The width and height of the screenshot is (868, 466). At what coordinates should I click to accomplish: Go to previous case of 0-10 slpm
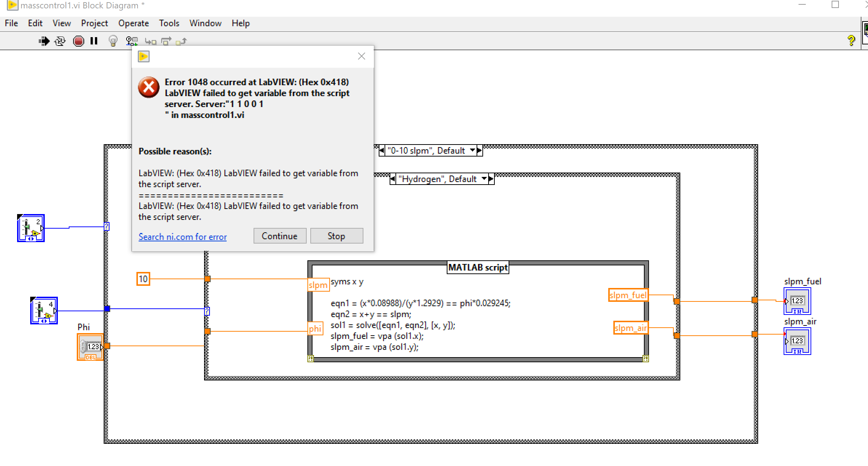382,150
